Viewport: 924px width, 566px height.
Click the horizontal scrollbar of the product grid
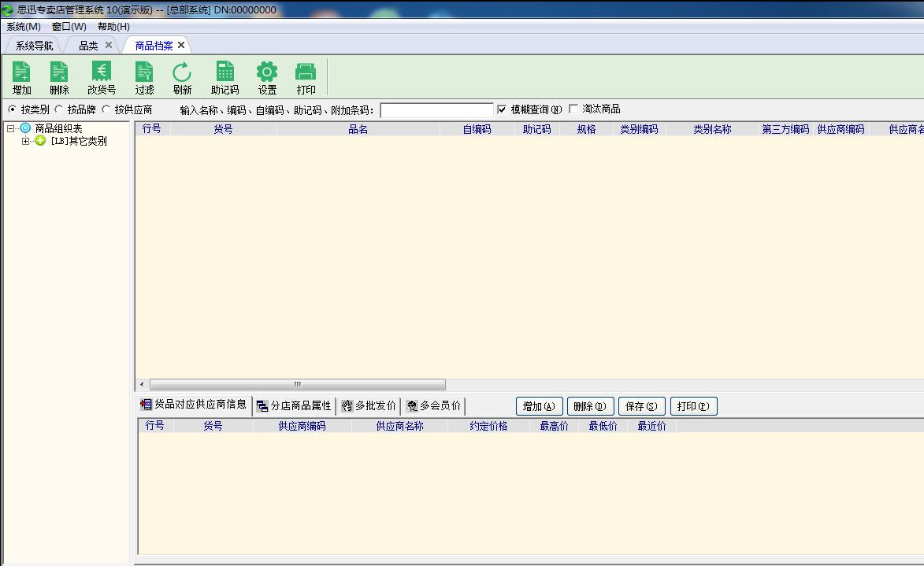297,385
